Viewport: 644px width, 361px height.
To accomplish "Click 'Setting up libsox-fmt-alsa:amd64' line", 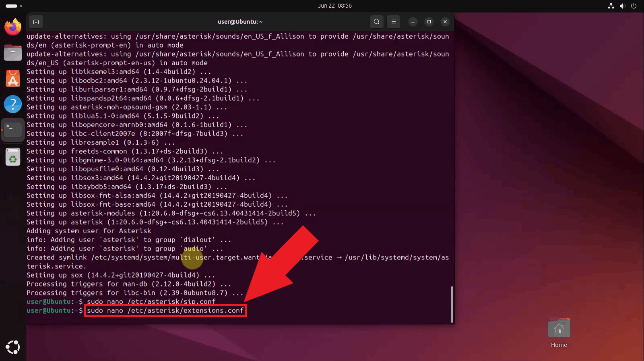I will (157, 196).
